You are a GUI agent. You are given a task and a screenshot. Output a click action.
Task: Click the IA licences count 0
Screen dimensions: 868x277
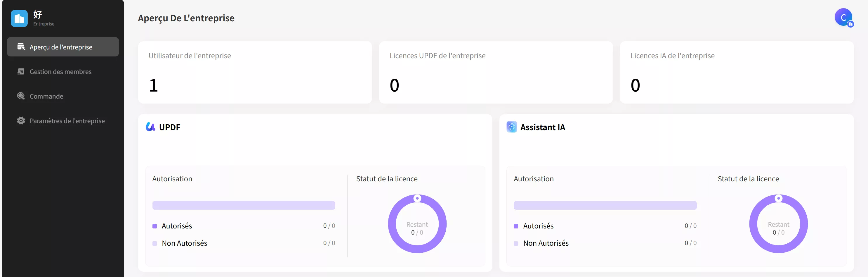(636, 85)
